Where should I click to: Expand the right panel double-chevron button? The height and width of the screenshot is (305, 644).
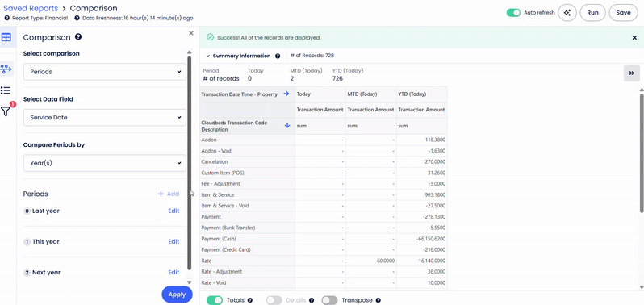click(632, 73)
